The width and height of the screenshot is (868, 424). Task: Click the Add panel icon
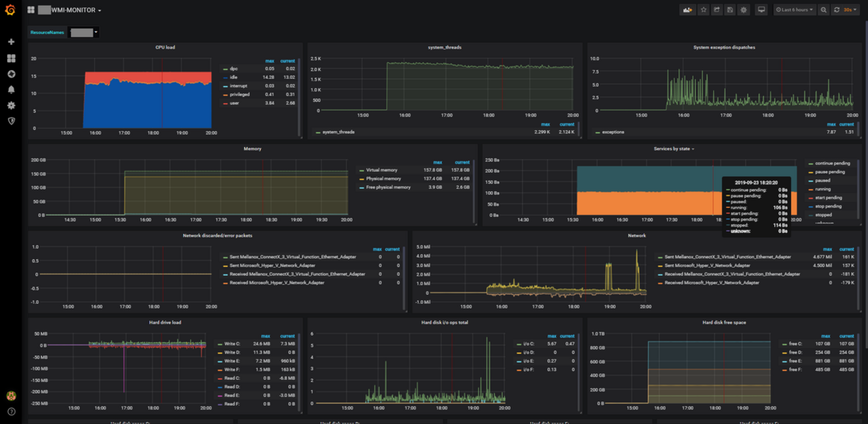[687, 10]
